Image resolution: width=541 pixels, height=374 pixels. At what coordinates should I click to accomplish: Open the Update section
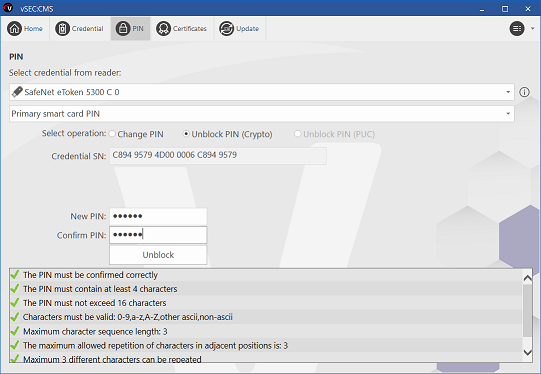coord(239,29)
